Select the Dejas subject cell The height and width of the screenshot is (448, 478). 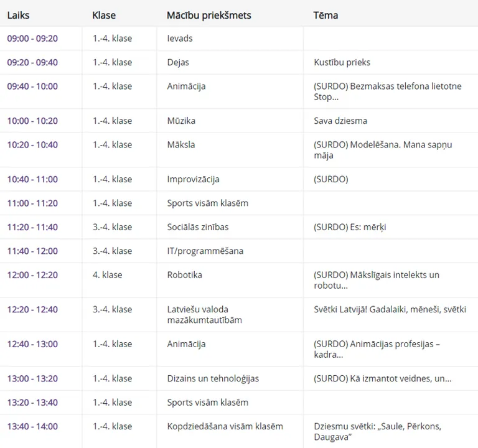click(178, 62)
